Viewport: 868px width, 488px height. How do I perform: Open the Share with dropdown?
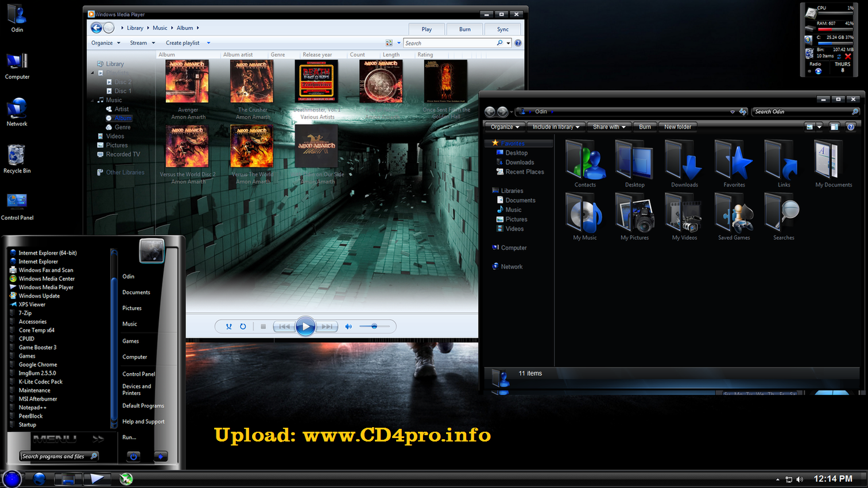point(609,127)
